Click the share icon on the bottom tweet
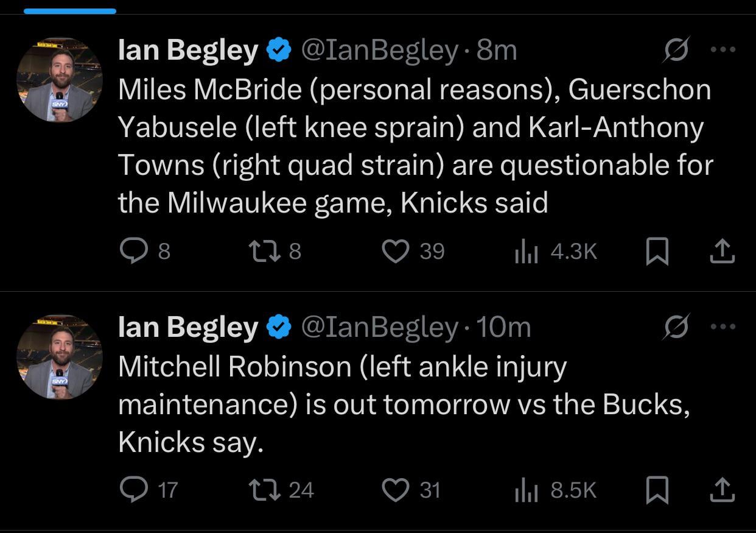756x533 pixels. pyautogui.click(x=722, y=489)
